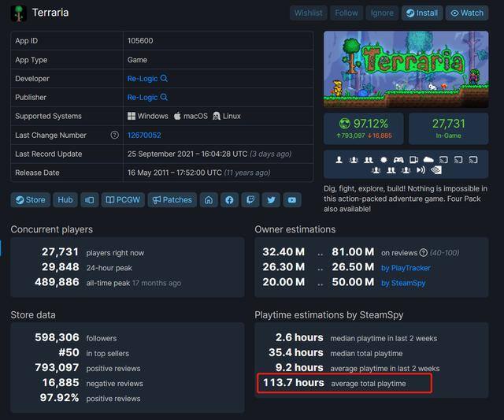
Task: Click the Linux penguin icon
Action: (x=217, y=116)
